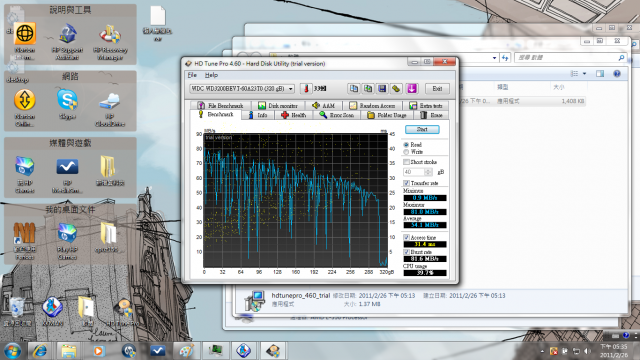Toggle the Transfer rate checkbox
This screenshot has width=640, height=360.
coord(406,183)
